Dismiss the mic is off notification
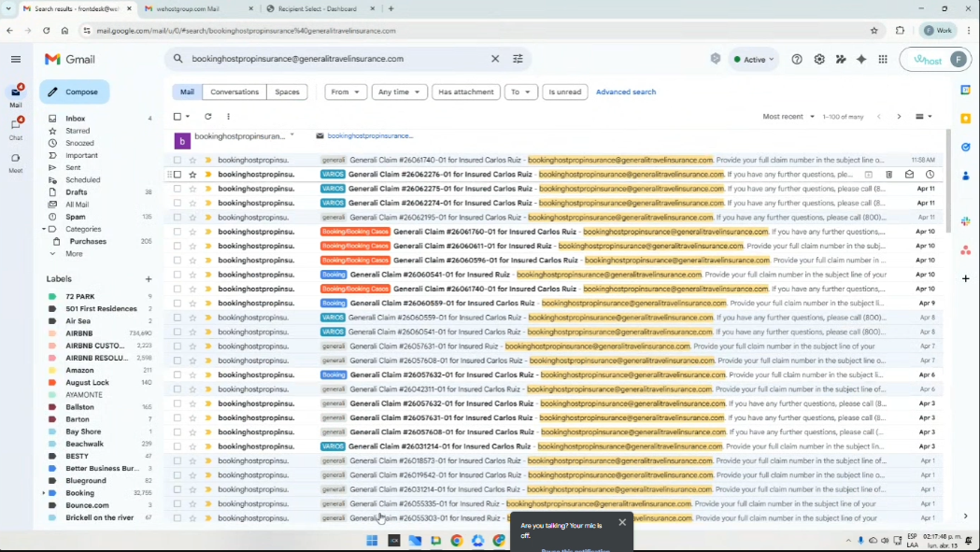 coord(622,522)
